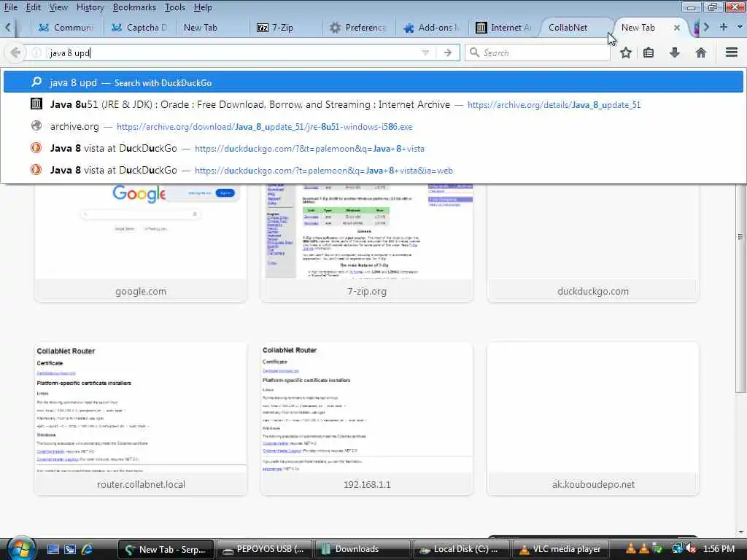Open the Help menu
This screenshot has width=747, height=560.
pos(203,7)
